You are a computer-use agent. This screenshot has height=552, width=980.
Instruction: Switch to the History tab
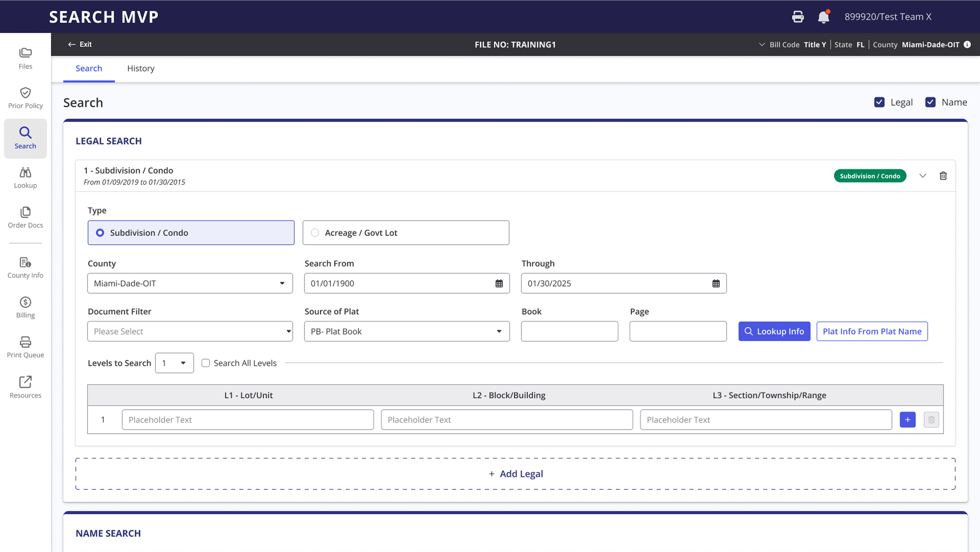coord(141,68)
